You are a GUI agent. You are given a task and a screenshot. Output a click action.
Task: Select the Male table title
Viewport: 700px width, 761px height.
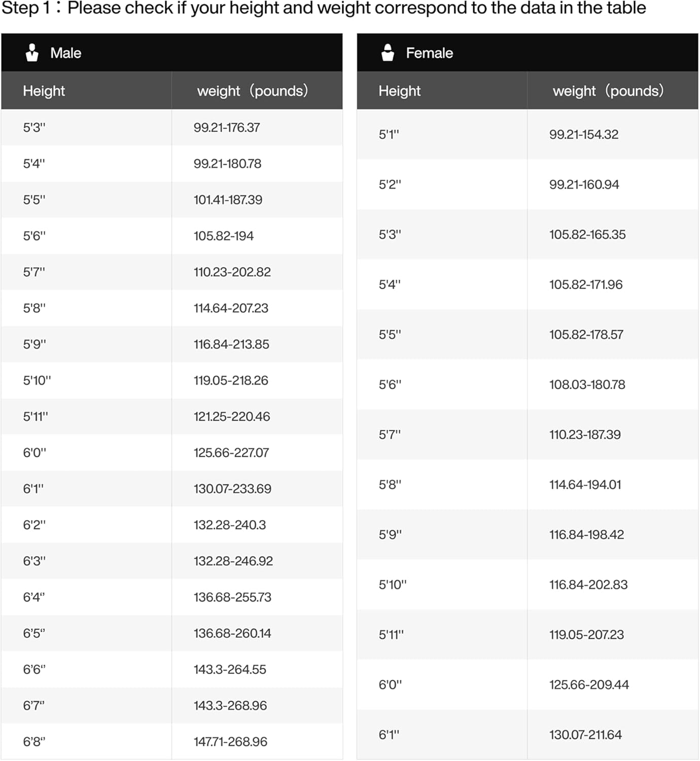pyautogui.click(x=65, y=53)
